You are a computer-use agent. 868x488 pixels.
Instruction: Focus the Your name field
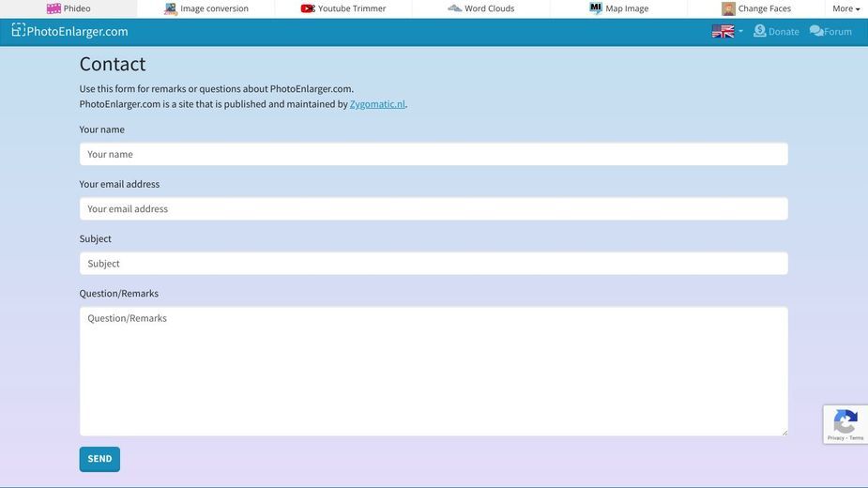[x=434, y=154]
